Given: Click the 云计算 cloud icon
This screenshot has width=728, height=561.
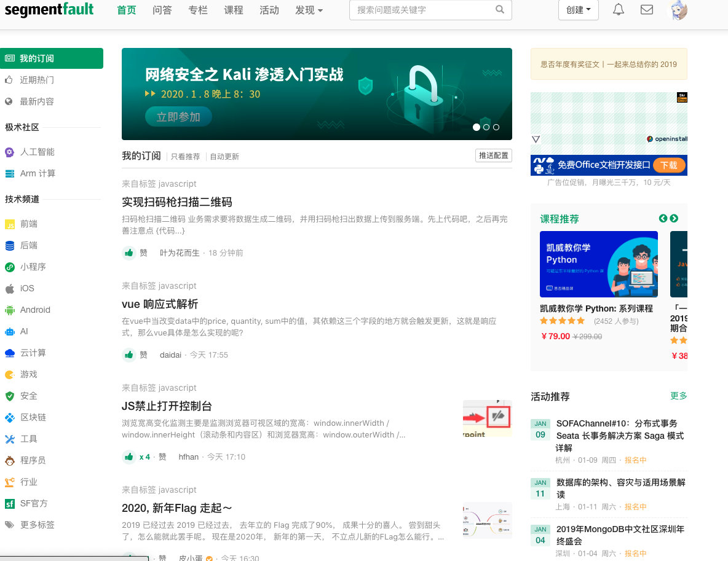Looking at the screenshot, I should pyautogui.click(x=9, y=353).
